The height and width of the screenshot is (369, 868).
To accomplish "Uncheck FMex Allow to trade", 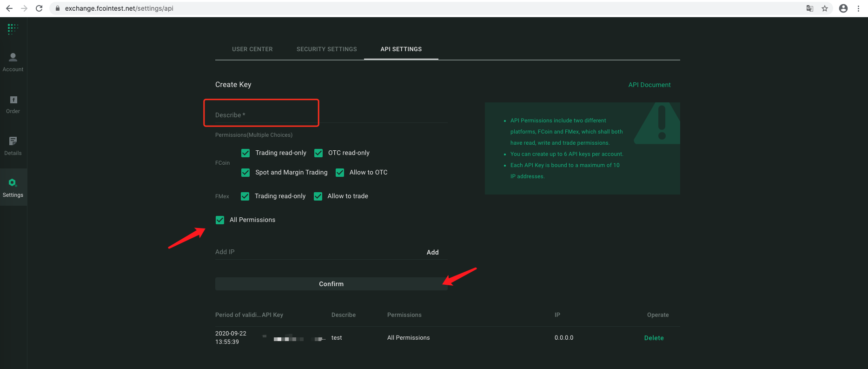I will click(318, 196).
